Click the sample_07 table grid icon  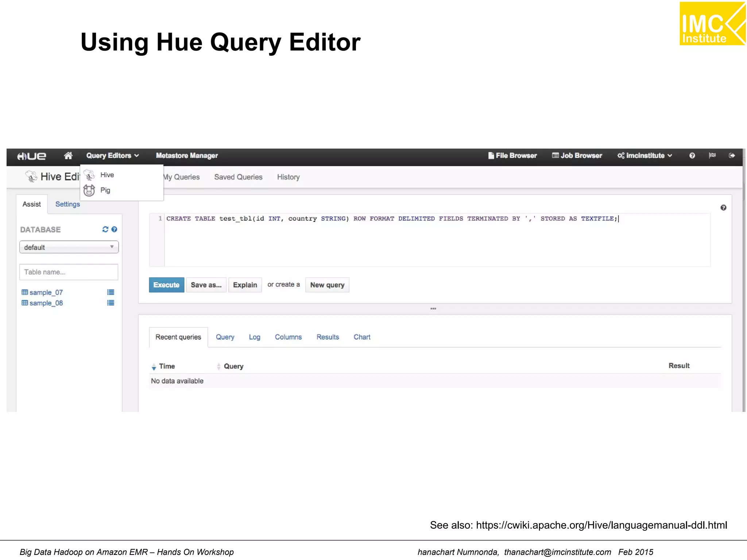tap(25, 292)
